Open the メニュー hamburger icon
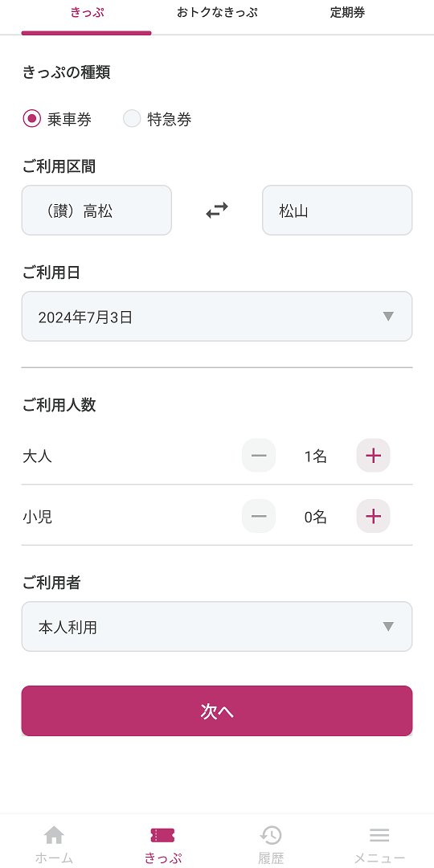This screenshot has height=868, width=434. click(x=379, y=835)
